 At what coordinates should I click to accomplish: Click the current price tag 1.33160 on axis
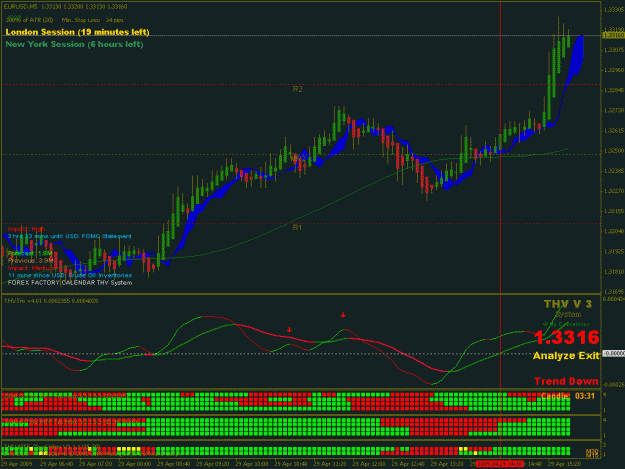613,36
